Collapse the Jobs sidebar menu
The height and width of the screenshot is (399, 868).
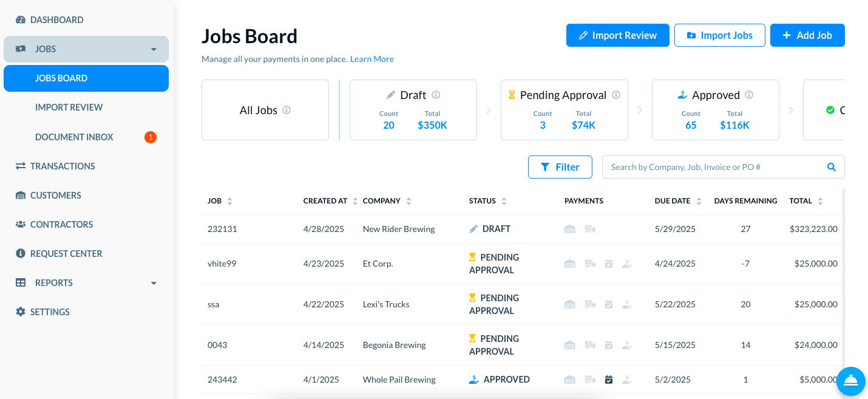tap(154, 49)
